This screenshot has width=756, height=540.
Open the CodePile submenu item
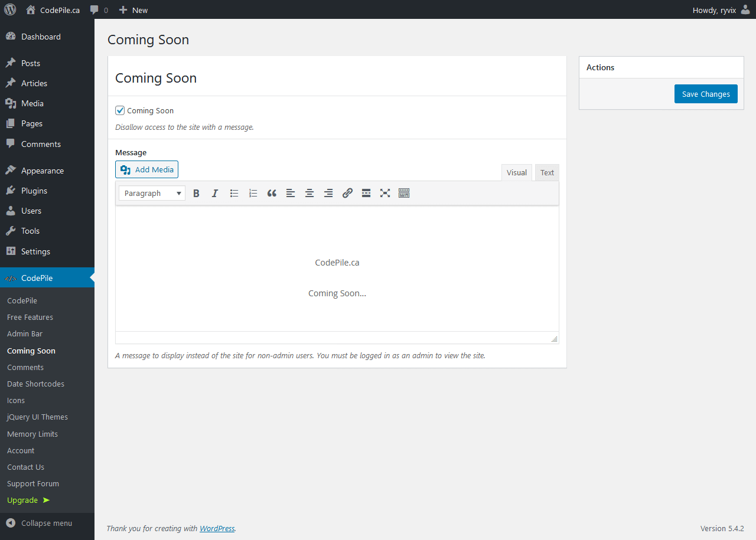tap(22, 300)
